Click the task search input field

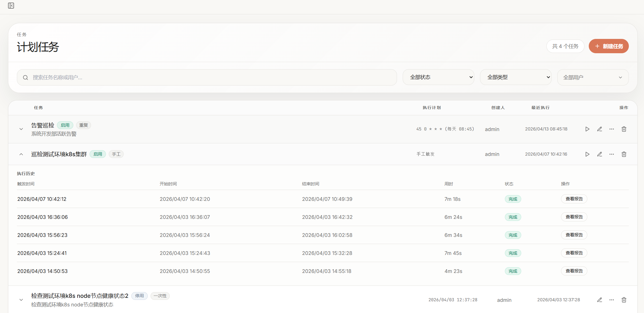click(x=207, y=77)
